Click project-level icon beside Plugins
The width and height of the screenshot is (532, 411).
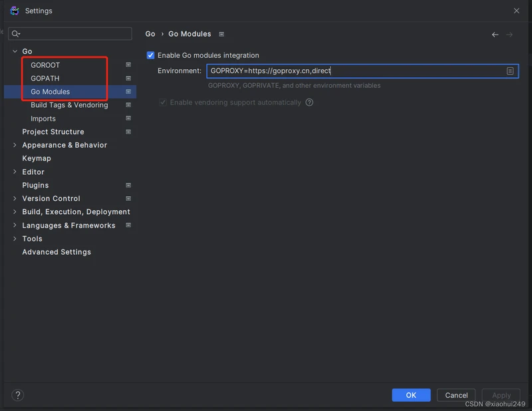point(128,186)
